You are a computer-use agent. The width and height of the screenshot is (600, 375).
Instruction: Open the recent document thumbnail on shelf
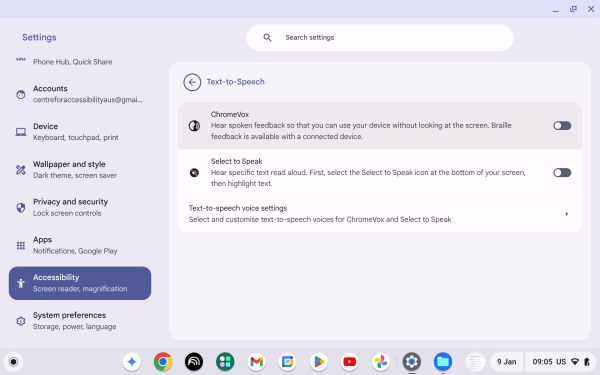tap(475, 362)
